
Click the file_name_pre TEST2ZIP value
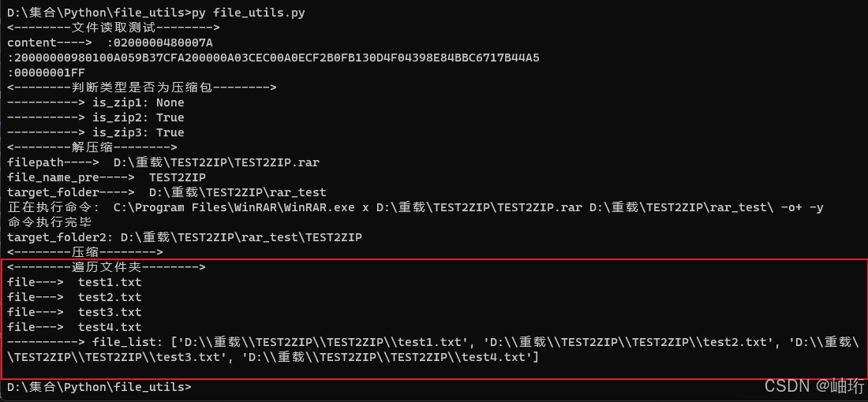178,177
